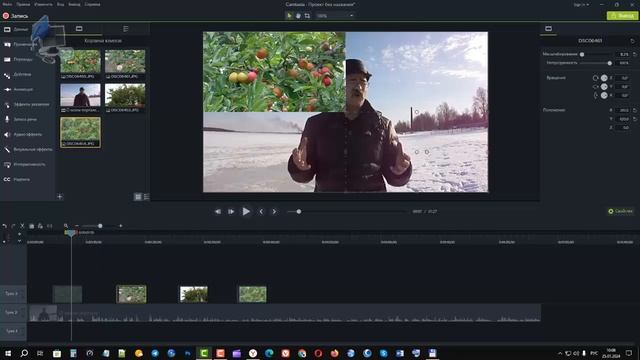Screen dimensions: 640x360
Task: Open the Аудио эффекты panel
Action: click(x=23, y=134)
